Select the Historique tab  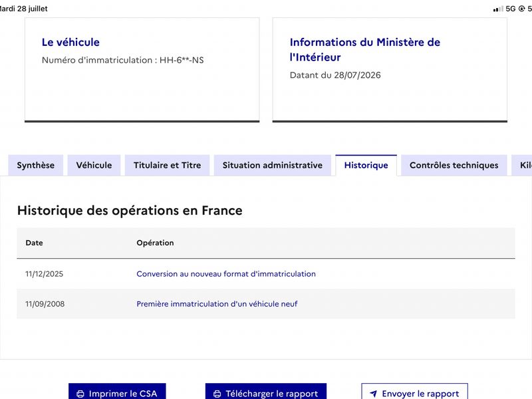click(366, 165)
